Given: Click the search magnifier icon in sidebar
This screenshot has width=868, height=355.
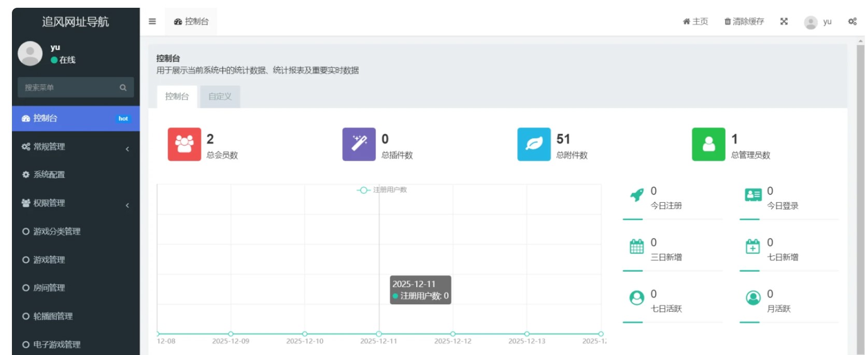Looking at the screenshot, I should pyautogui.click(x=123, y=88).
